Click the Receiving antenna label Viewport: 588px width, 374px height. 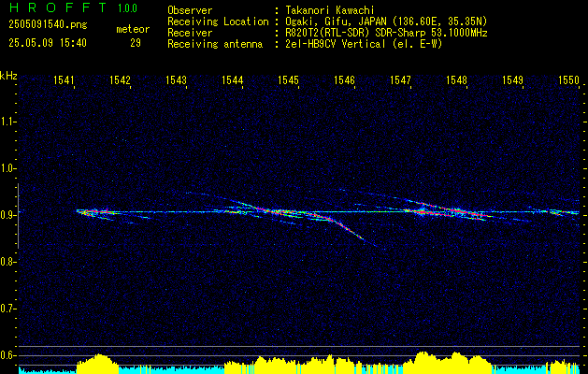[215, 44]
